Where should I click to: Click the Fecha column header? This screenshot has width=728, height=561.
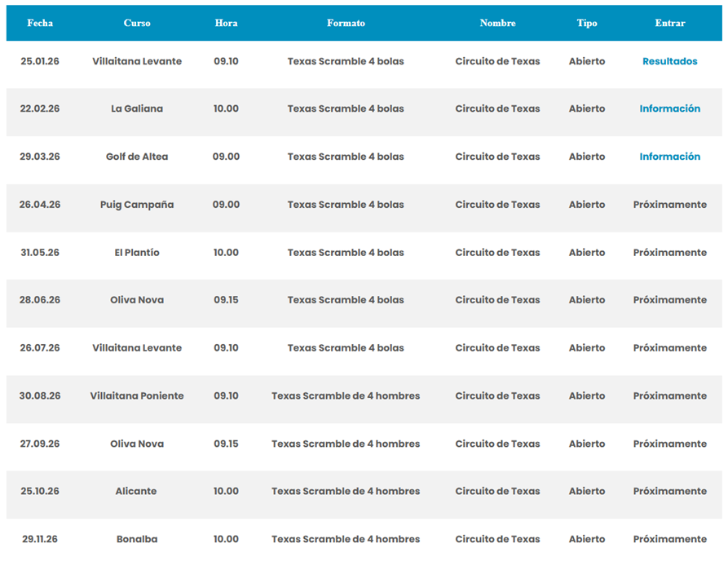40,23
